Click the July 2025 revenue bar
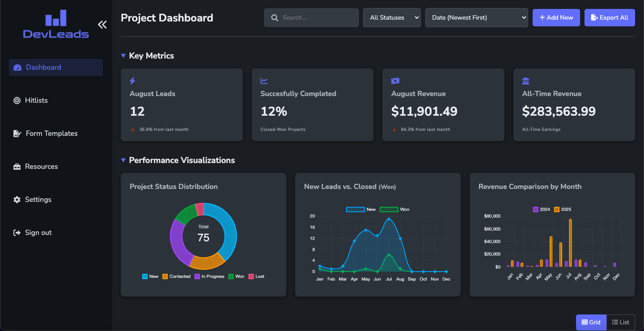The image size is (644, 331). (570, 243)
